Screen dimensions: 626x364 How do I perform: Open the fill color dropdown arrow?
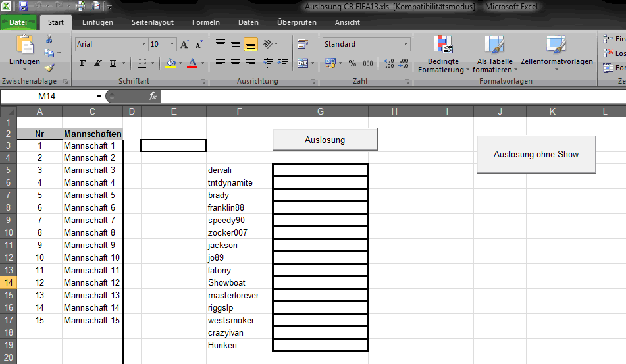coord(180,63)
